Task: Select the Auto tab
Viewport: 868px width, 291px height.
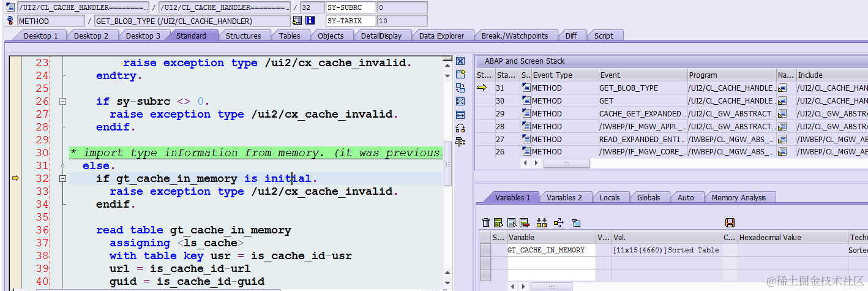Action: (686, 197)
